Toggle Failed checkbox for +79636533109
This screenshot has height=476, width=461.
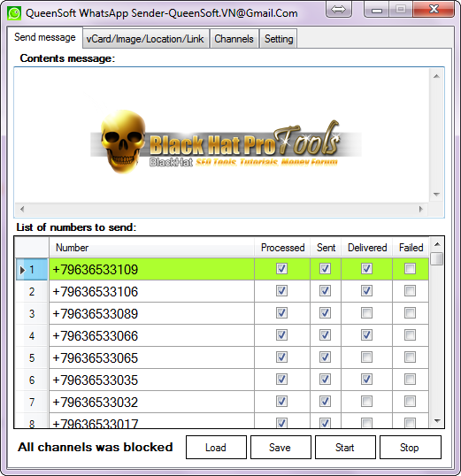click(x=410, y=268)
